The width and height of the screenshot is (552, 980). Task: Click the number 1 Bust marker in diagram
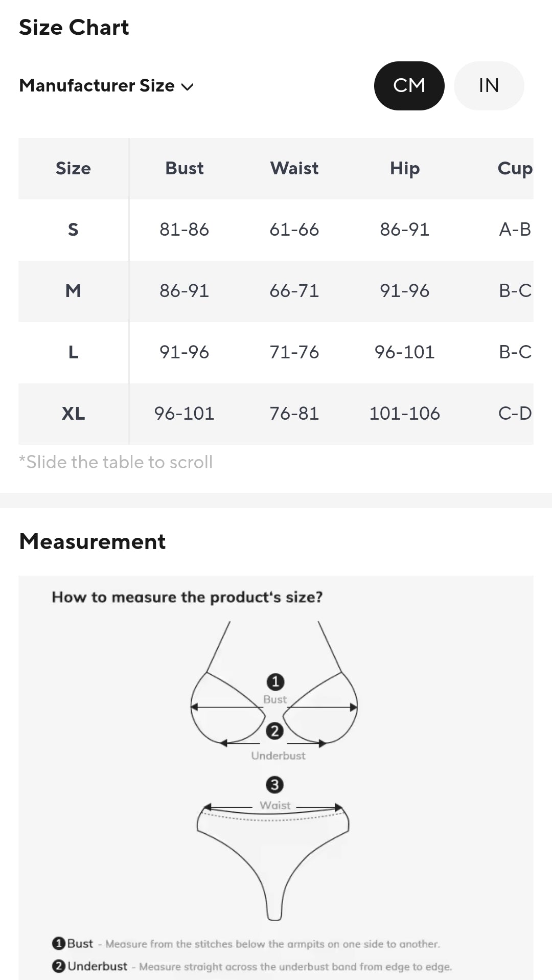pyautogui.click(x=275, y=681)
